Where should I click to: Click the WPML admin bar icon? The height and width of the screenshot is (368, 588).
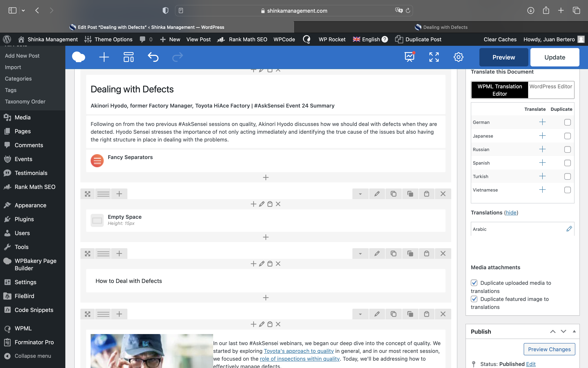[307, 39]
